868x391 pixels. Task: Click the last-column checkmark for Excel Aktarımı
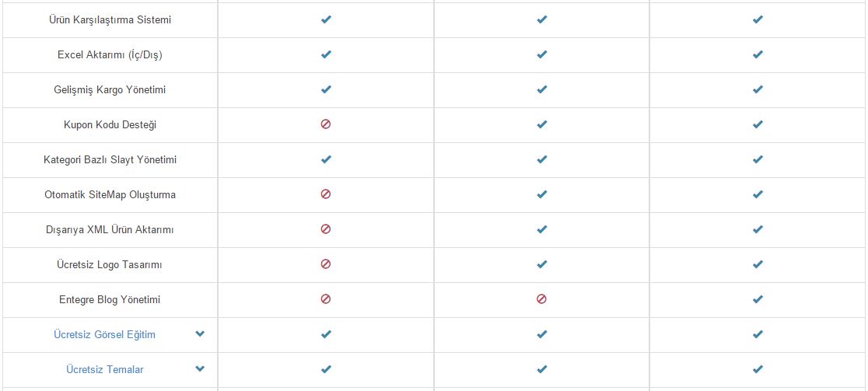758,54
